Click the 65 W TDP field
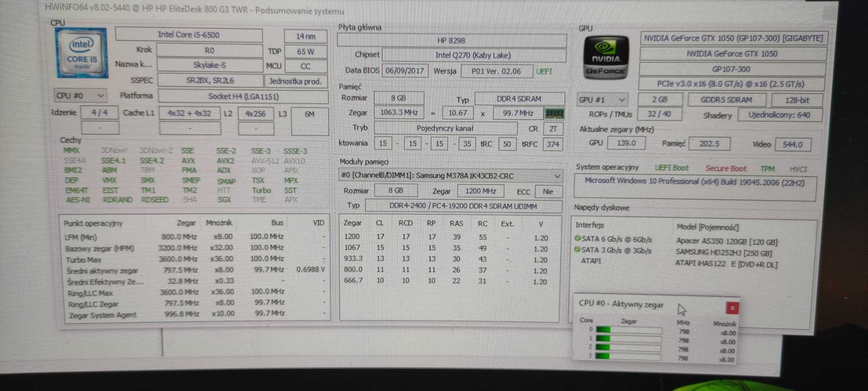 [306, 52]
